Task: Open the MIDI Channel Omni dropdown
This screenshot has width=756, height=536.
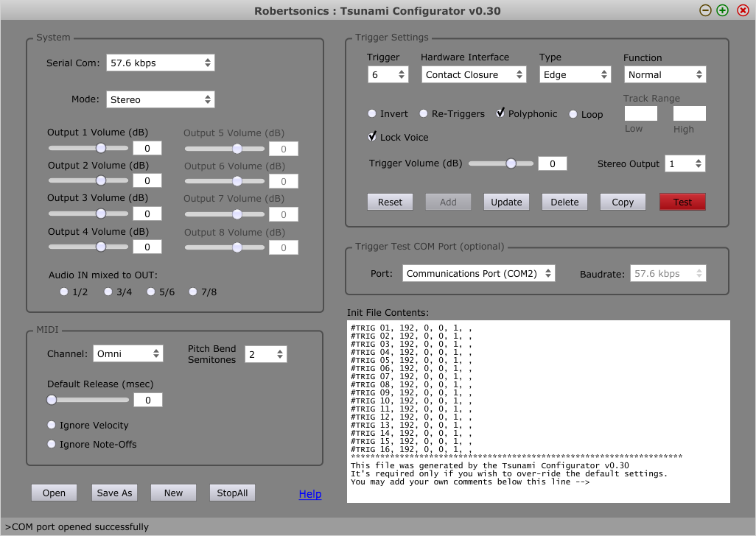Action: (127, 354)
